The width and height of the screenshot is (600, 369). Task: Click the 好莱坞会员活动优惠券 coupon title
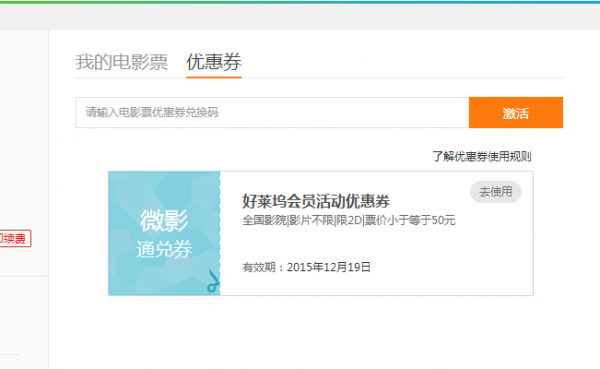pyautogui.click(x=316, y=201)
